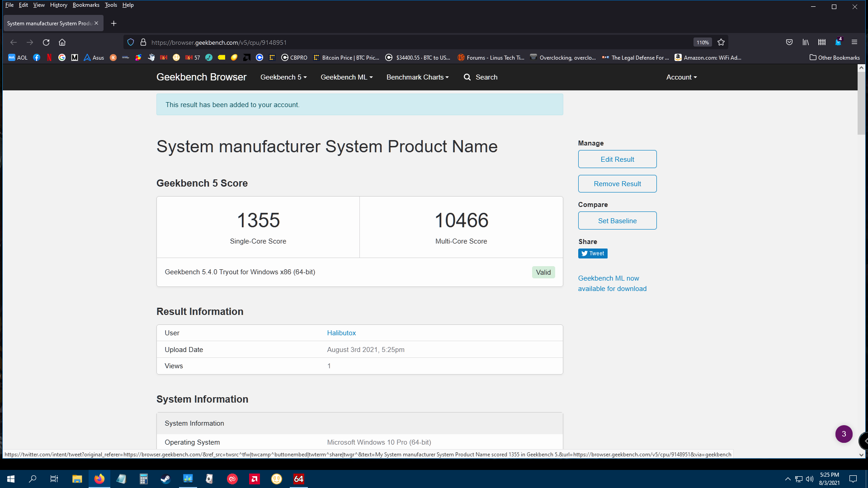868x488 pixels.
Task: Open the View menu
Action: pyautogui.click(x=39, y=5)
